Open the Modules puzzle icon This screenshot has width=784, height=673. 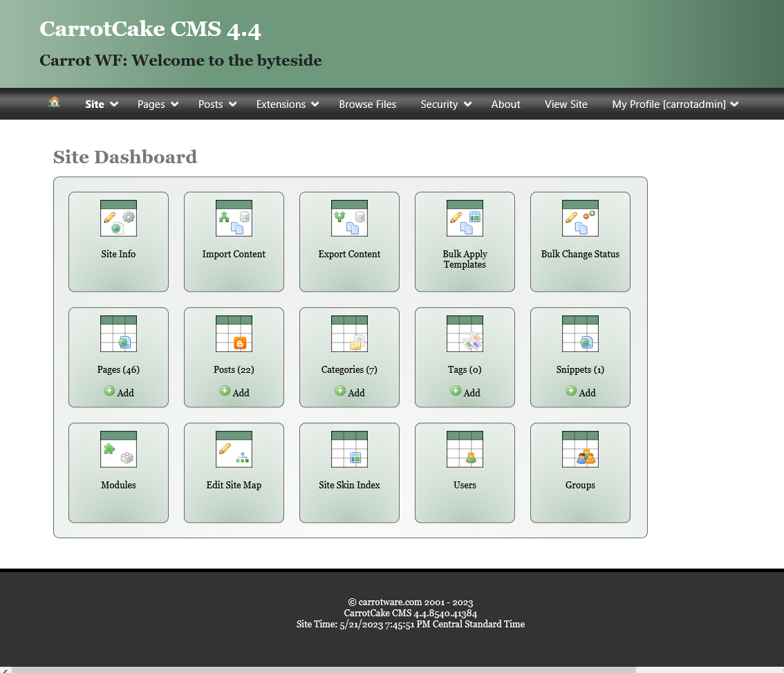pyautogui.click(x=118, y=450)
